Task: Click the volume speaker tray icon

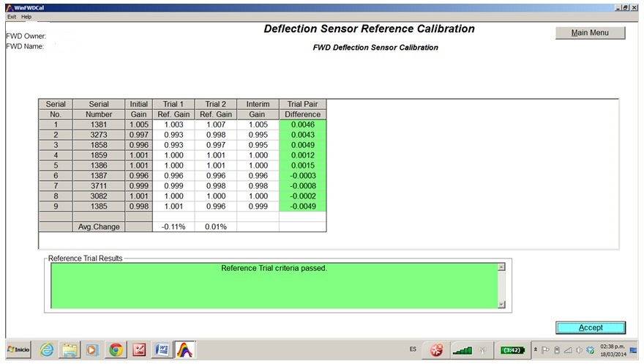Action: click(578, 350)
